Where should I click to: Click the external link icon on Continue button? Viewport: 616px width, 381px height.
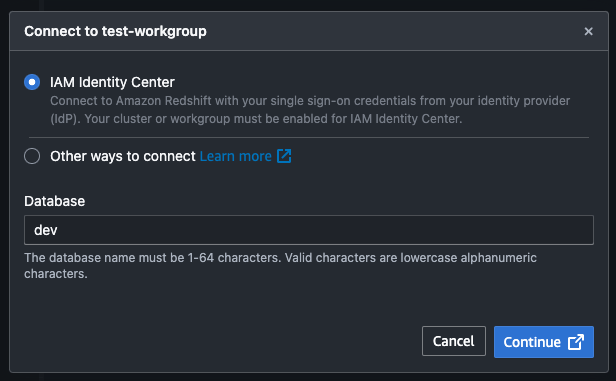(576, 342)
